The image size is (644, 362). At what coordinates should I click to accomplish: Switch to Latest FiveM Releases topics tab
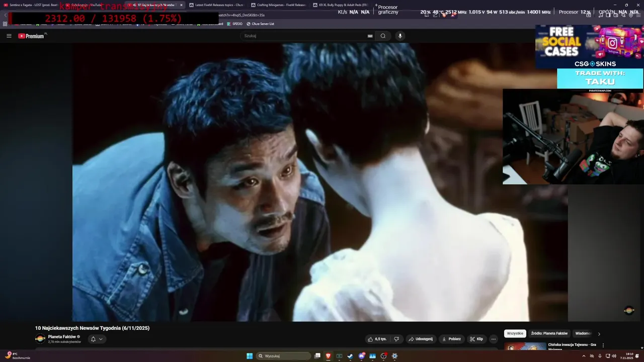(216, 5)
